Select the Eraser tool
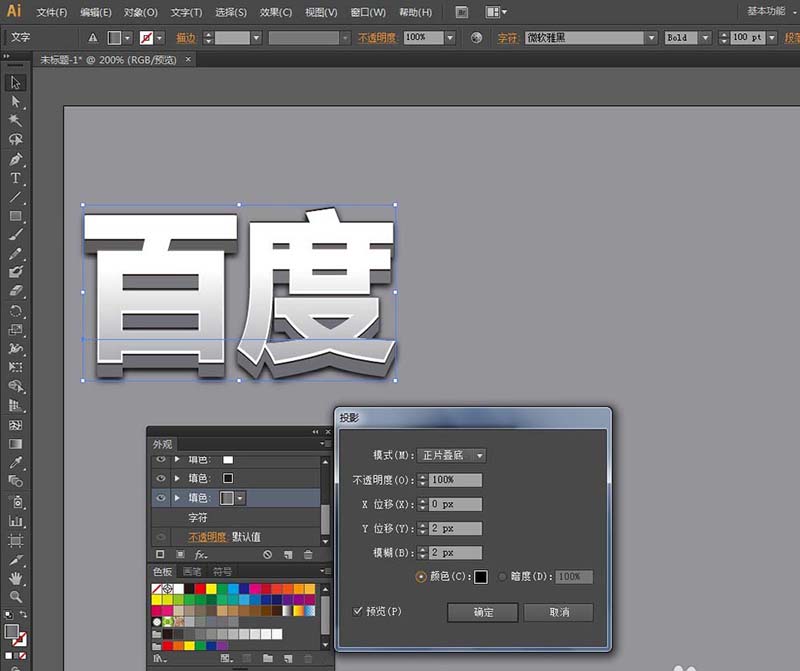 pos(15,291)
